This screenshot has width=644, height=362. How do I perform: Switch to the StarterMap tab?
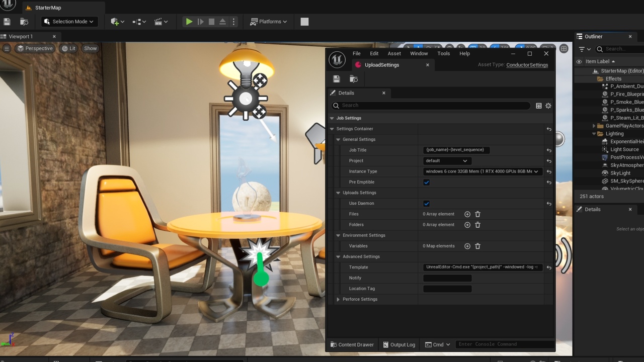[x=48, y=8]
